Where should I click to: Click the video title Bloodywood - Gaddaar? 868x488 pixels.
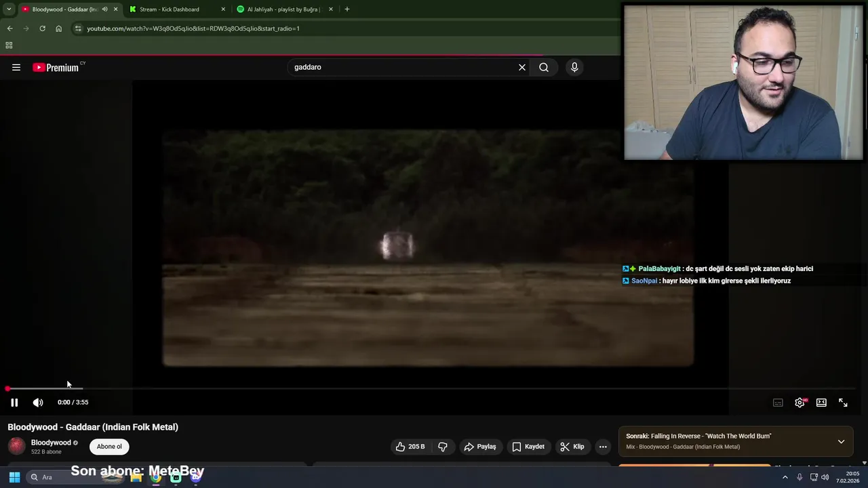[x=93, y=427]
